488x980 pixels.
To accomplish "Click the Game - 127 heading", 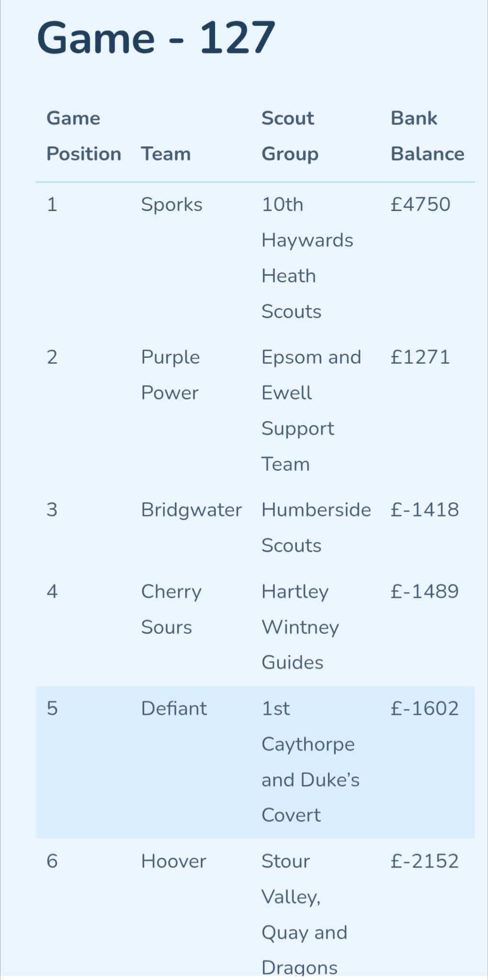I will (156, 38).
